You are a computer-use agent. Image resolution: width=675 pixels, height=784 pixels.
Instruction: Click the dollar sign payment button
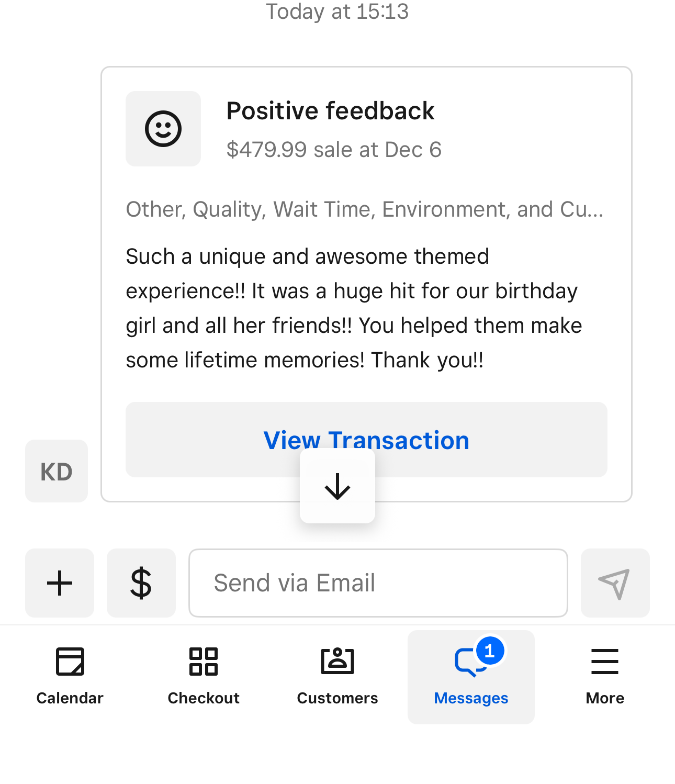coord(141,583)
